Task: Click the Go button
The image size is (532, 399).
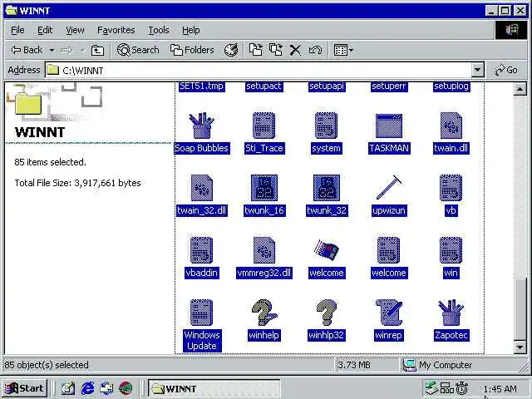Action: (507, 70)
